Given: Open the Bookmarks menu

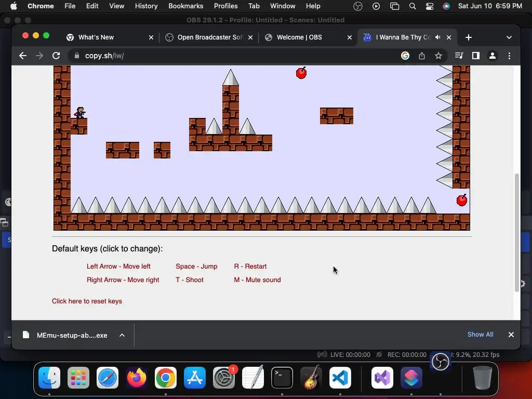Looking at the screenshot, I should 185,6.
